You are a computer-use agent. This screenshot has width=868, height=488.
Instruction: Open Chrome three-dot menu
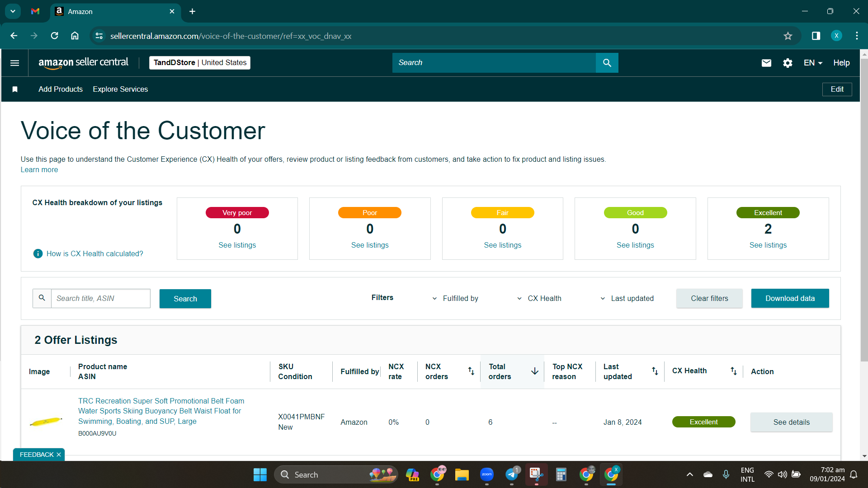[857, 36]
